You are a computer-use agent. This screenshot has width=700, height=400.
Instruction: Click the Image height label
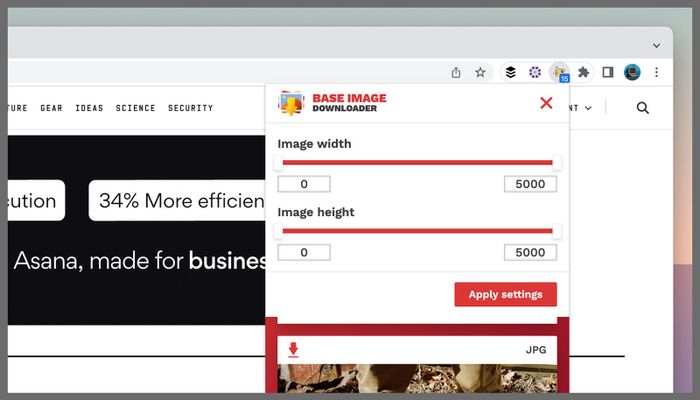pyautogui.click(x=316, y=212)
